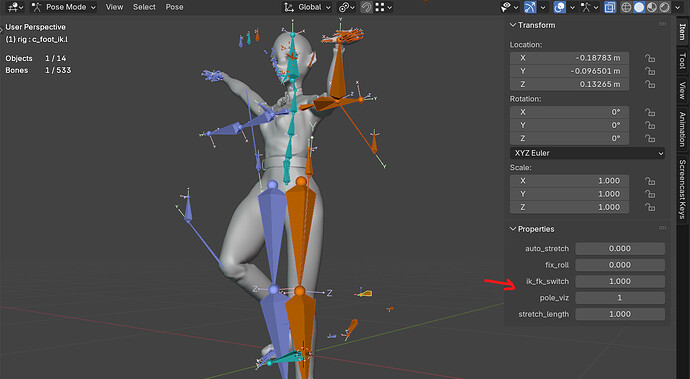Open Global transform orientation dropdown
This screenshot has width=690, height=379.
(x=307, y=7)
